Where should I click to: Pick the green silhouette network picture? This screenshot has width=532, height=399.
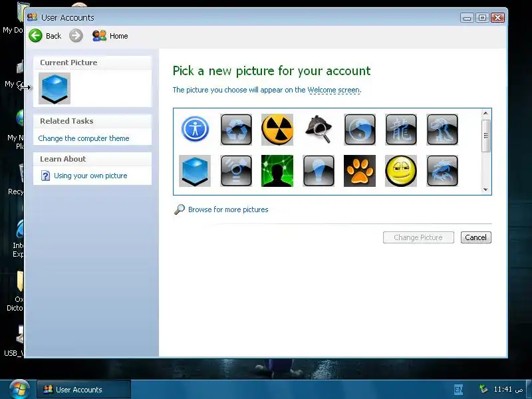click(277, 171)
